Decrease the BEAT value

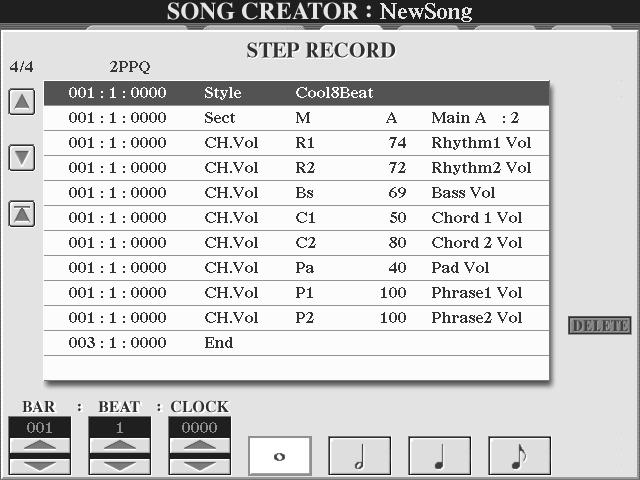point(120,466)
